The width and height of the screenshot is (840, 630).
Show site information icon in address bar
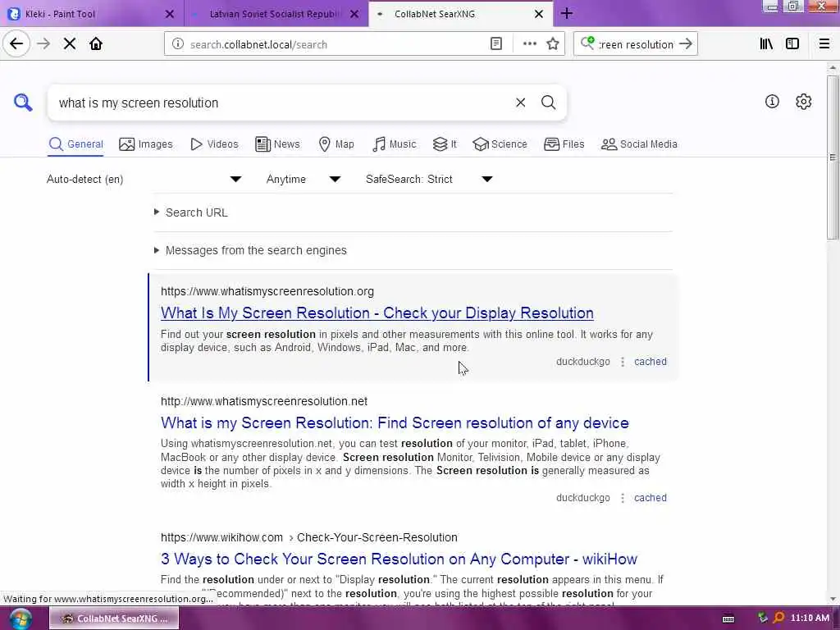(178, 44)
